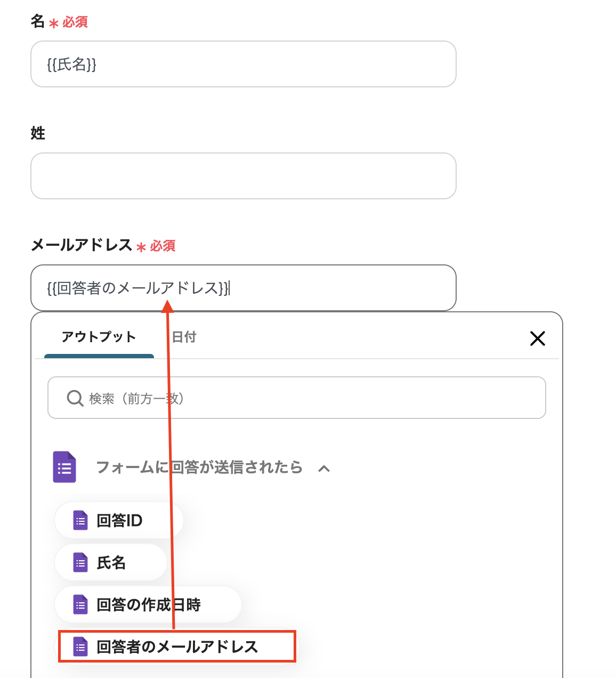Click the Google Forms icon beside トリガー名
Screen dimensions: 616x678
click(64, 467)
